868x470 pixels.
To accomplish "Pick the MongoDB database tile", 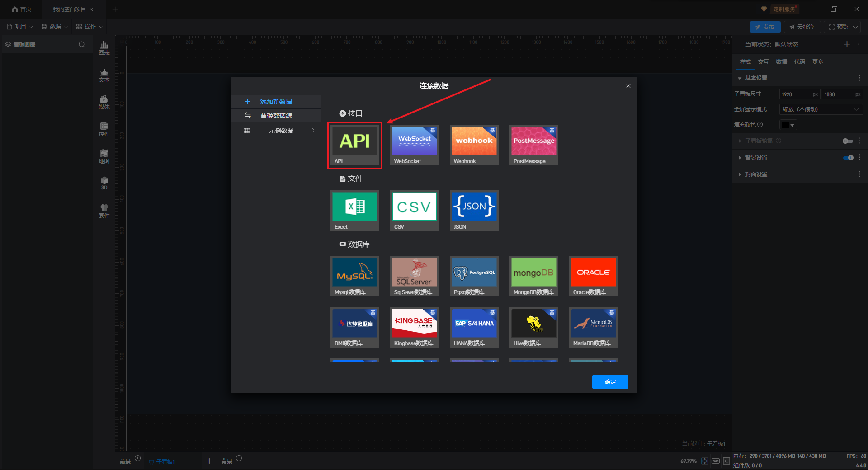I will 534,276.
